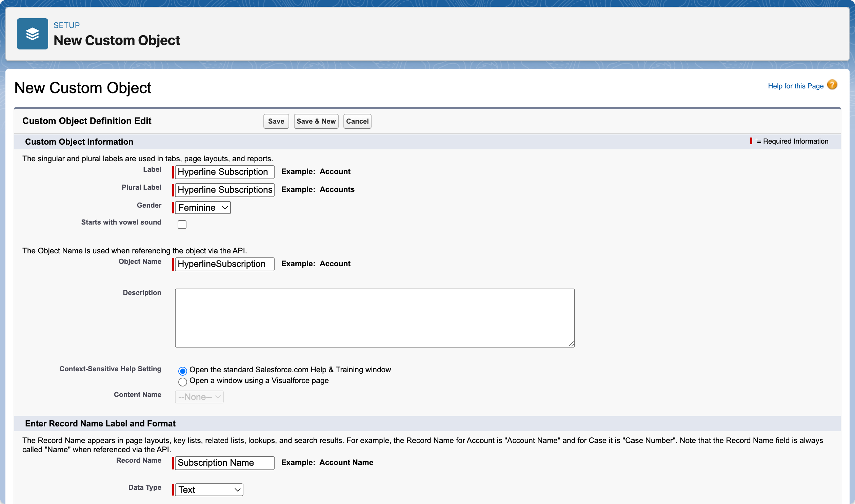855x504 pixels.
Task: Click the custom object layers icon in Setup header
Action: point(32,34)
